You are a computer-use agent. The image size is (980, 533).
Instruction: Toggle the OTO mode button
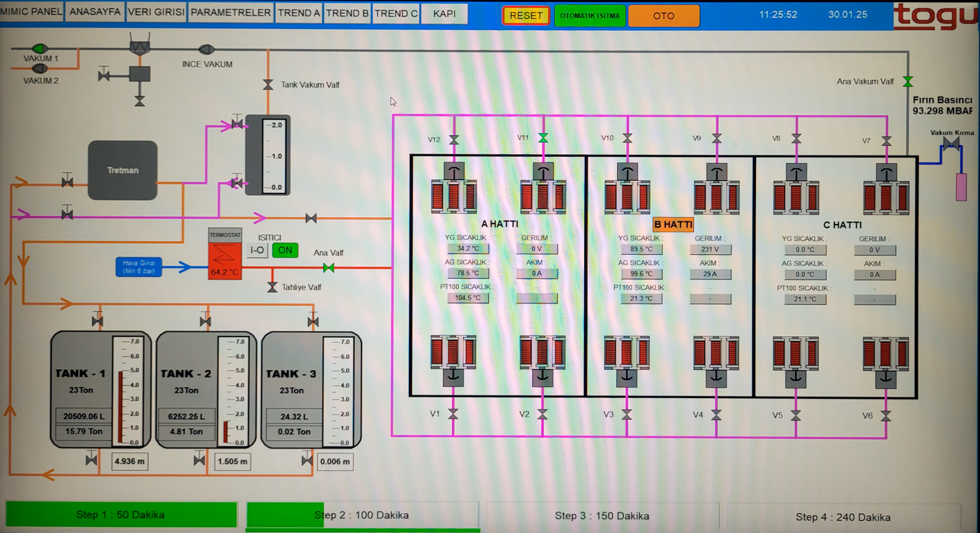click(663, 16)
